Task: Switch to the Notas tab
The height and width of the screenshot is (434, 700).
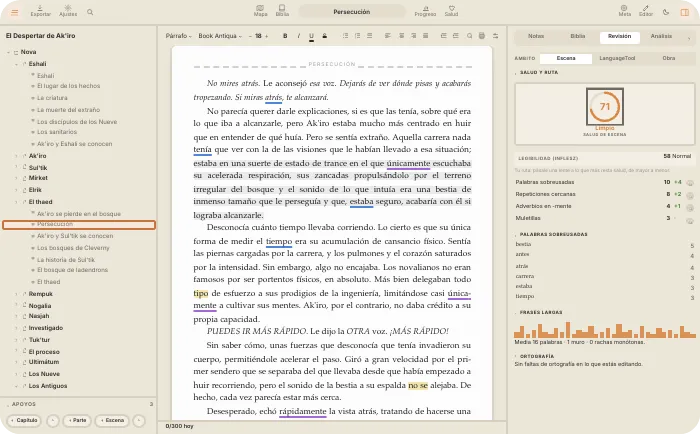Action: pos(536,36)
